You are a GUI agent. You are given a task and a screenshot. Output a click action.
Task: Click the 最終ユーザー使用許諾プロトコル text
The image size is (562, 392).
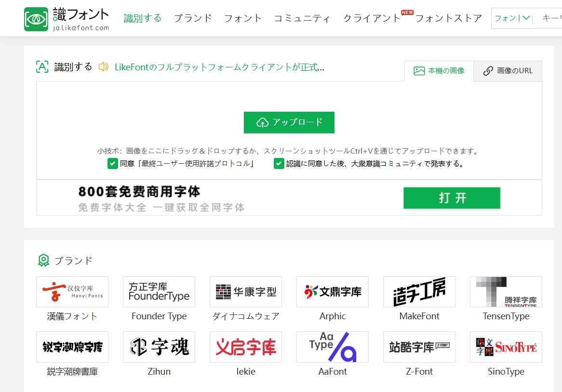pyautogui.click(x=196, y=164)
